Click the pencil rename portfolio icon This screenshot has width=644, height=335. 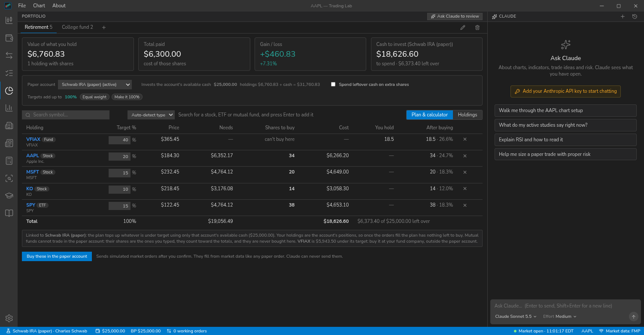coord(463,27)
